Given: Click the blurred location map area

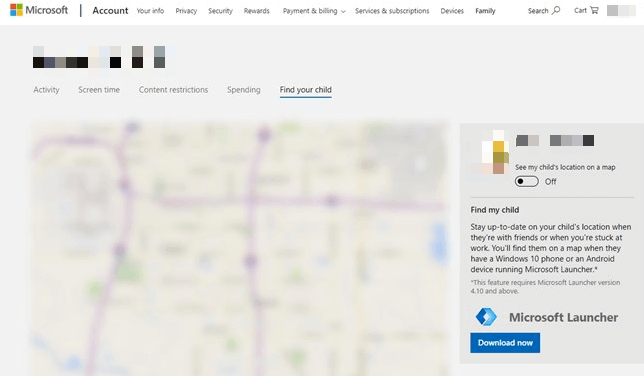Looking at the screenshot, I should 239,248.
